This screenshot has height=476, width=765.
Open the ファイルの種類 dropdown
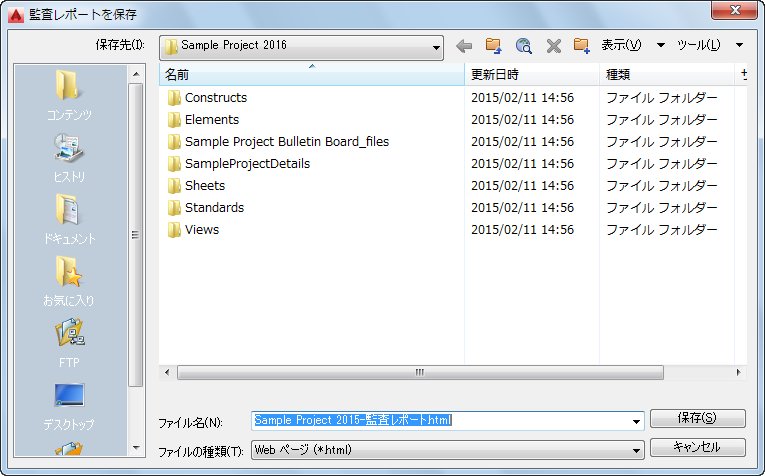click(x=448, y=450)
